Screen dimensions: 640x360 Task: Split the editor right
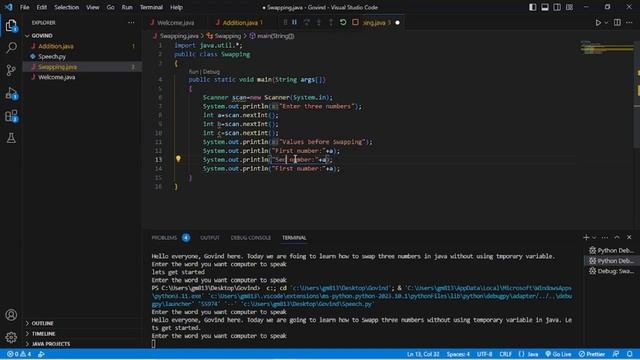click(617, 23)
